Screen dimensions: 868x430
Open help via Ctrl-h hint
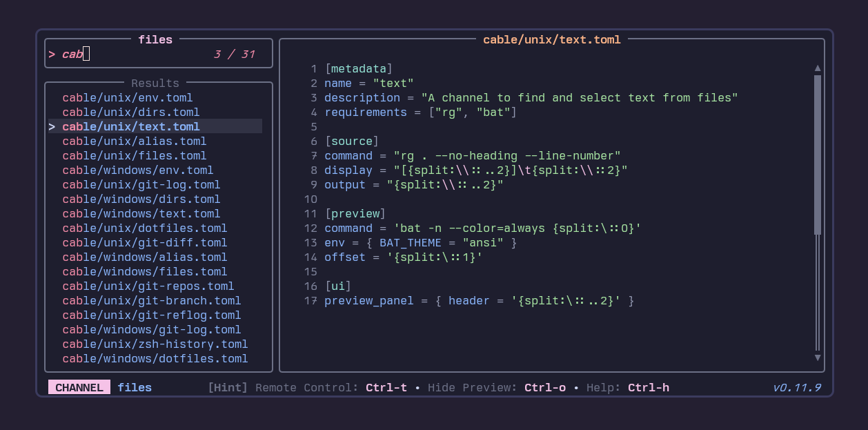648,387
